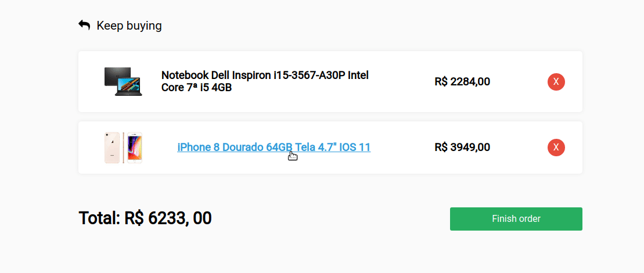Click the R$ 3949,00 iPhone price
This screenshot has height=273, width=644.
[462, 148]
